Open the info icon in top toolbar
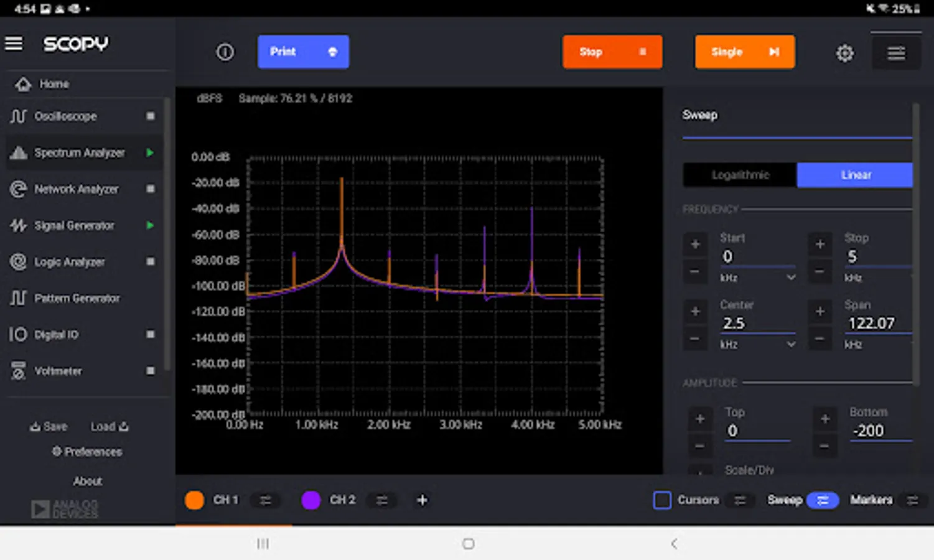 pos(225,52)
